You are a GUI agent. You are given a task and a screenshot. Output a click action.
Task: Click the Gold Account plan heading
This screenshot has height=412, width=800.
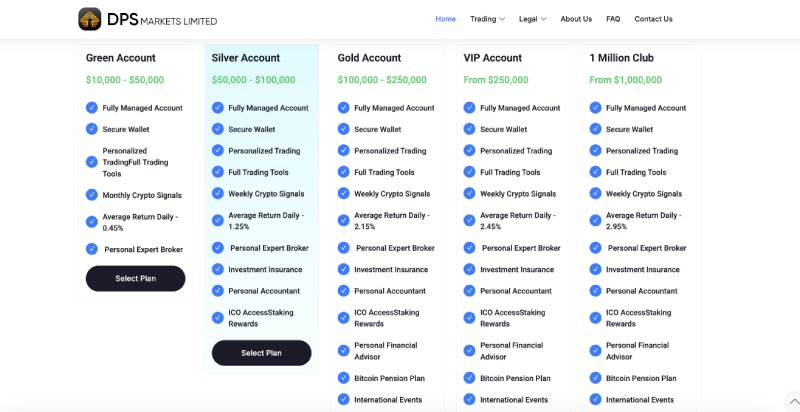[369, 58]
